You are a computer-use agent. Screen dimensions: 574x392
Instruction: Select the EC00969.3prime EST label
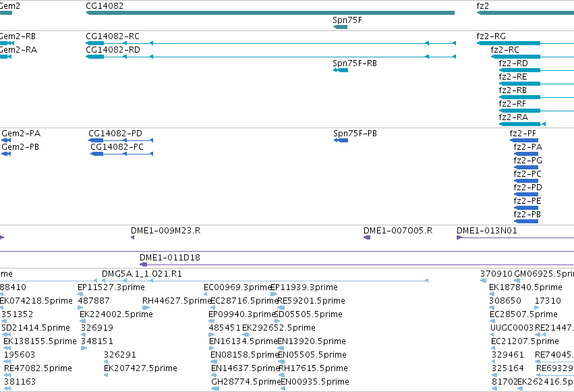point(237,287)
